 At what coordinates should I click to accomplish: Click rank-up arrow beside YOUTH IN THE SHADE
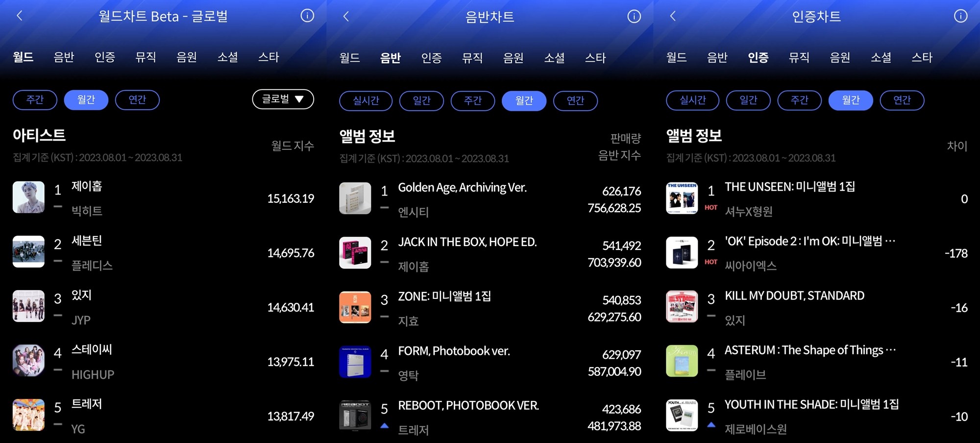pos(711,425)
